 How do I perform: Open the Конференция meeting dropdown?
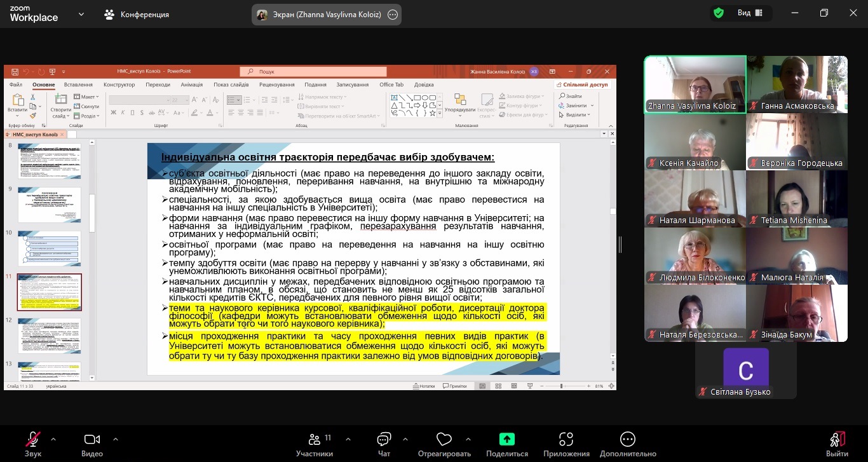(137, 15)
